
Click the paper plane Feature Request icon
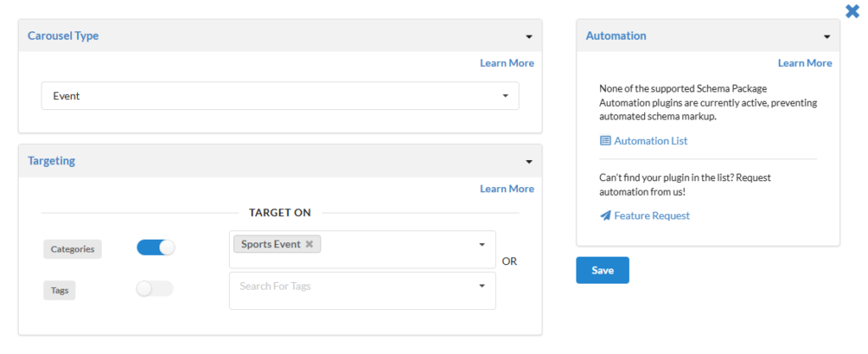tap(605, 216)
